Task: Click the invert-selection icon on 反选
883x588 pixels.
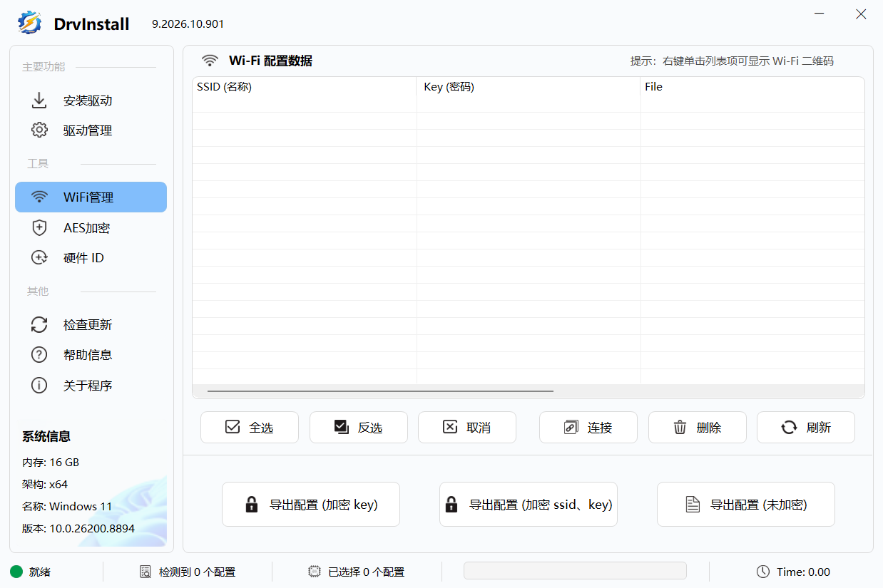Action: [341, 427]
